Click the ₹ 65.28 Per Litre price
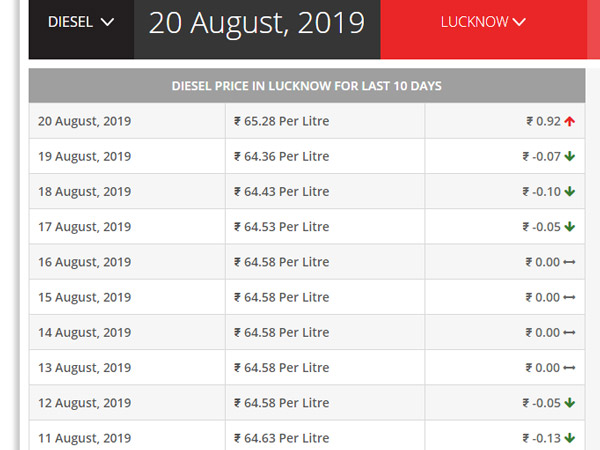The width and height of the screenshot is (600, 450). 282,121
